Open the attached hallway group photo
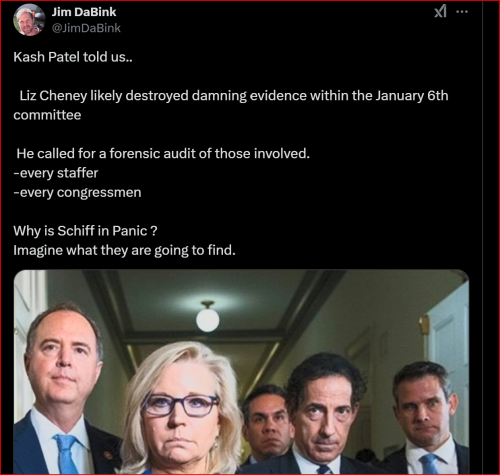 (x=241, y=371)
